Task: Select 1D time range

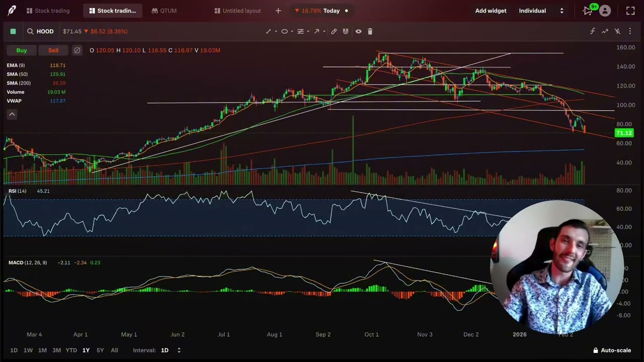Action: tap(14, 350)
